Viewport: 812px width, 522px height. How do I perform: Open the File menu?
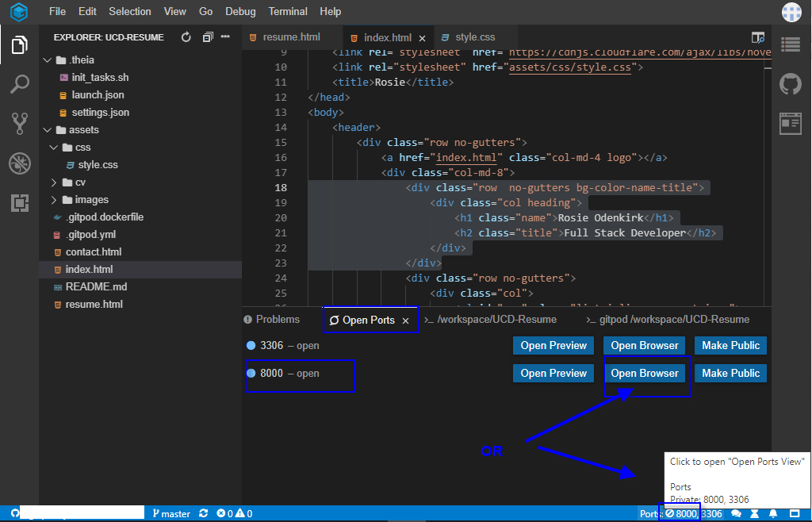[57, 11]
